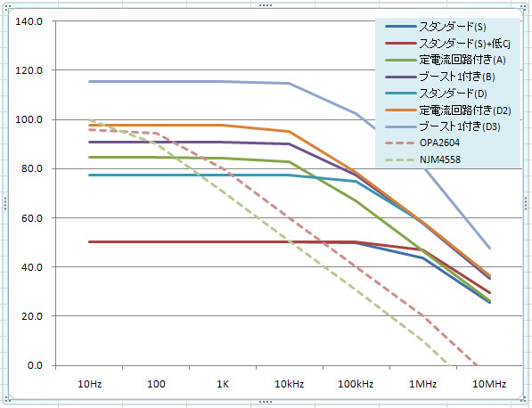Select the 定電流回路付き(D2) legend entry

click(448, 110)
